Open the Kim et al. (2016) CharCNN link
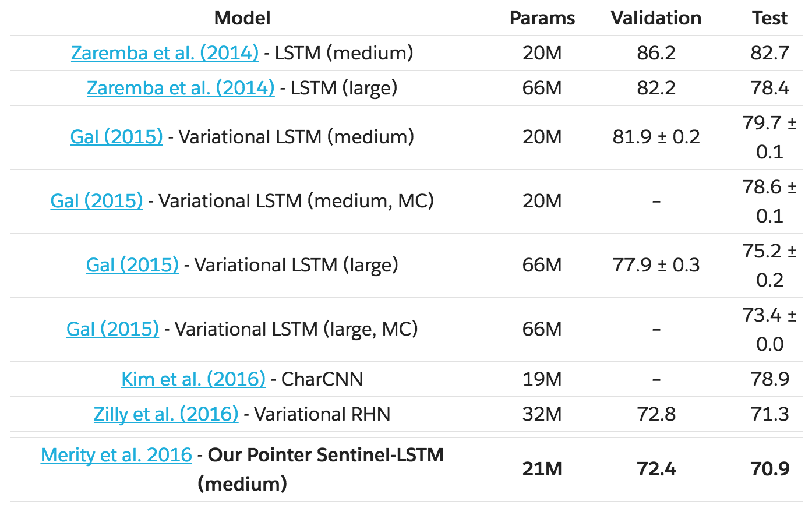This screenshot has height=508, width=812. [193, 379]
